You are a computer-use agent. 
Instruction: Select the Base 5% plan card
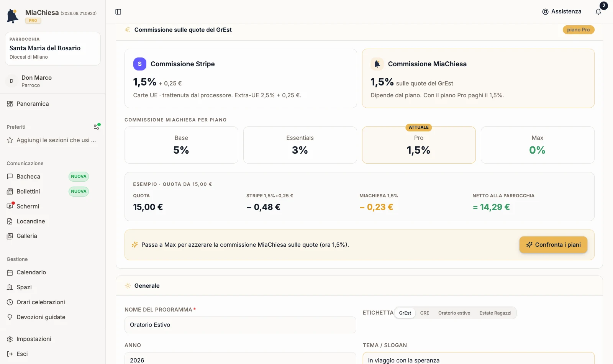tap(181, 145)
